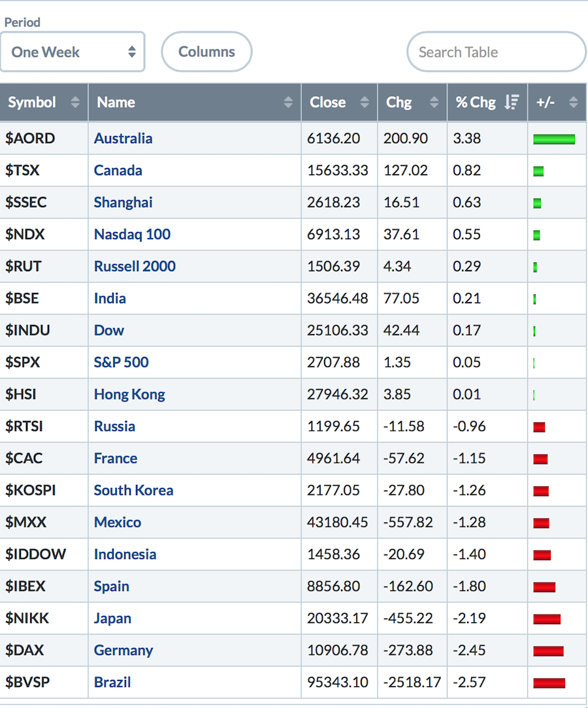The image size is (588, 708).
Task: Open the Nasdaq 100 link
Action: (132, 235)
